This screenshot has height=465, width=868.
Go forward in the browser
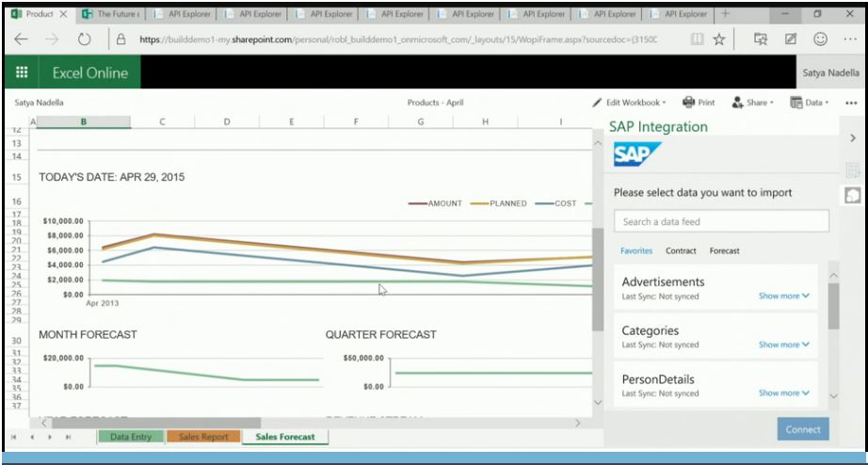52,40
